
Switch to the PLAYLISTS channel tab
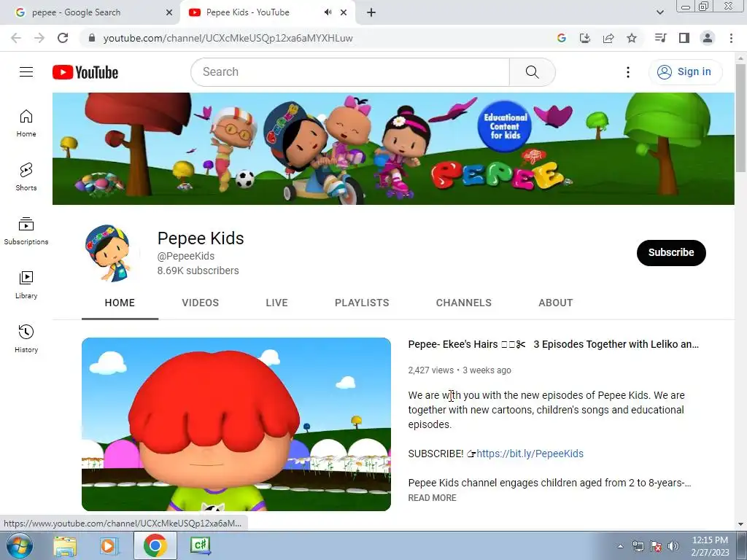[362, 303]
